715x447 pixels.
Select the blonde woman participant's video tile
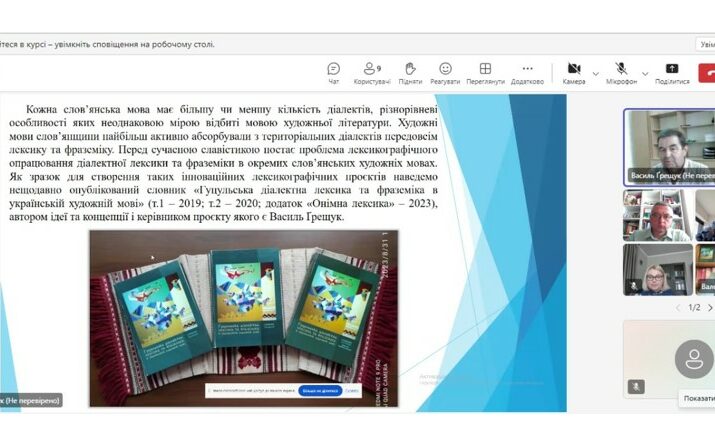click(x=657, y=270)
